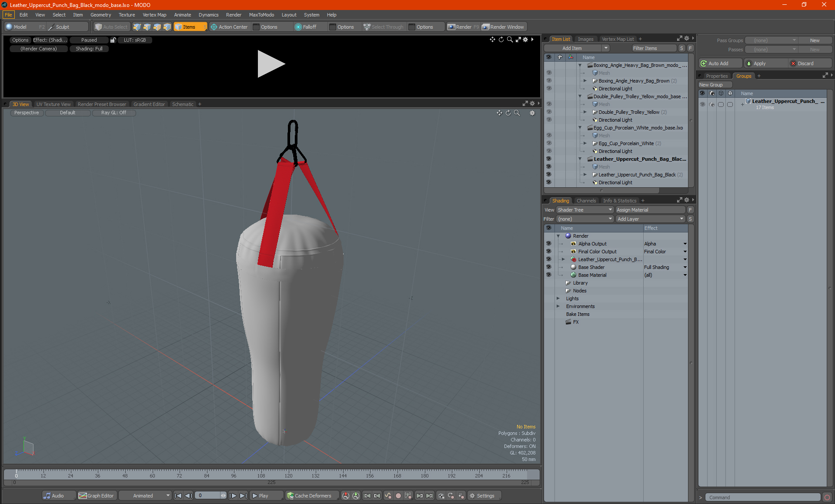Toggle visibility of Boxing_Angle_Heavy_Bag_Brown item
Viewport: 835px width, 504px height.
point(549,81)
